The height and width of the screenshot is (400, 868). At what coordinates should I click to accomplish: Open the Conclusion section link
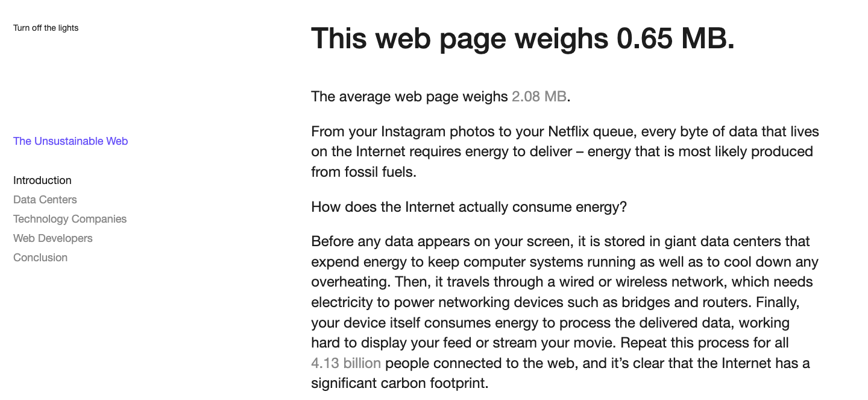tap(40, 258)
